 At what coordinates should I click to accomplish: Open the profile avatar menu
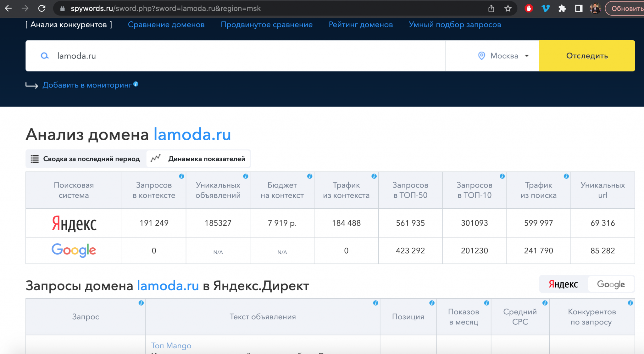(595, 8)
